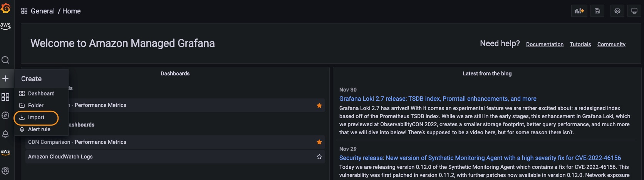
Task: Open the Dashboards grid sidebar icon
Action: [x=5, y=97]
